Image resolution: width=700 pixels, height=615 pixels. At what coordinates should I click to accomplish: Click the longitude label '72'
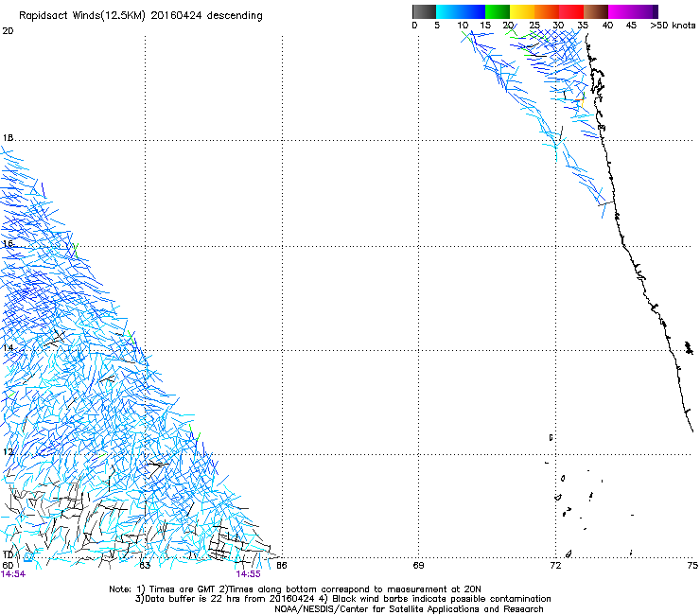(555, 566)
